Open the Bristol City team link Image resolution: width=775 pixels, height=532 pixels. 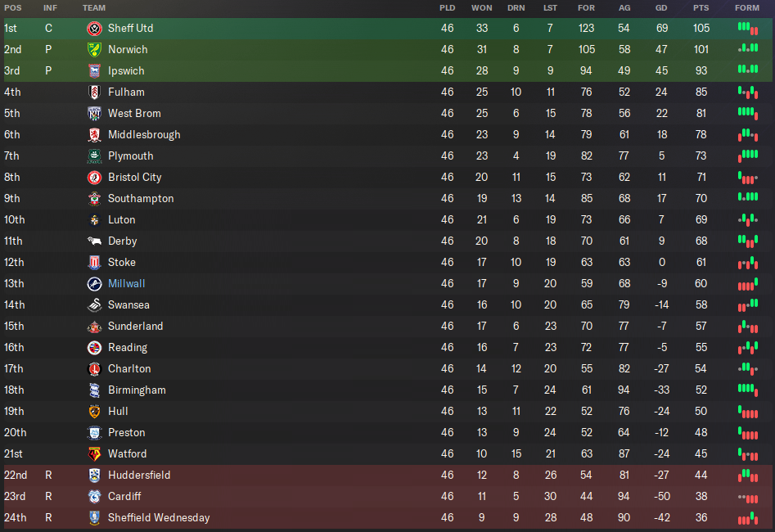(135, 177)
